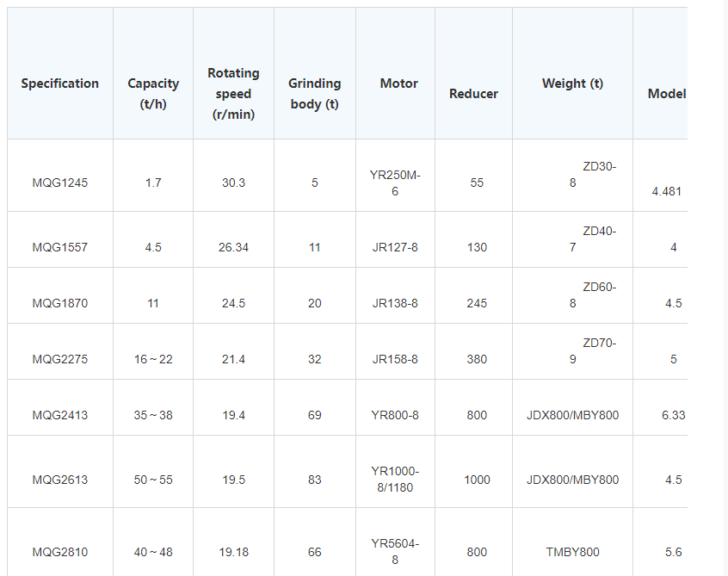Select the MQG2275 specification cell
Viewport: 728px width, 576px height.
pyautogui.click(x=60, y=359)
